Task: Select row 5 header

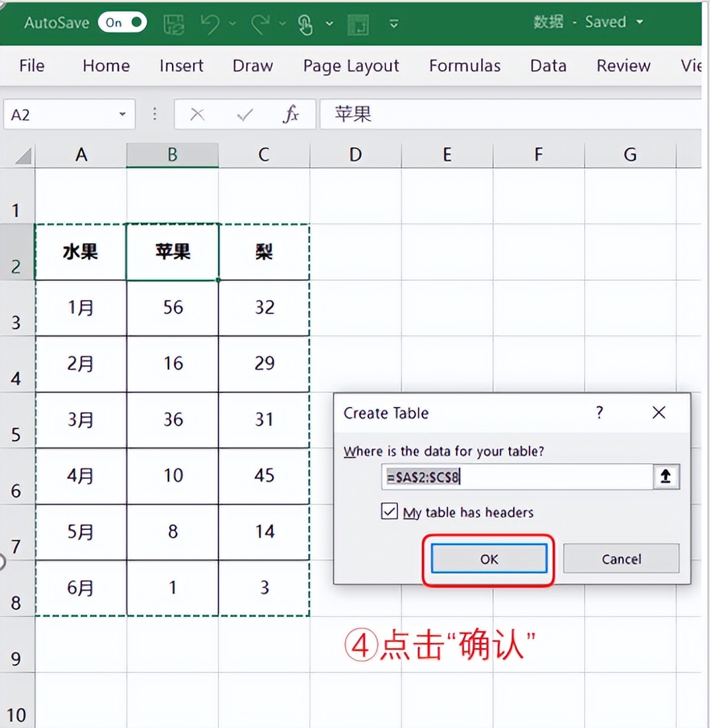Action: click(17, 420)
